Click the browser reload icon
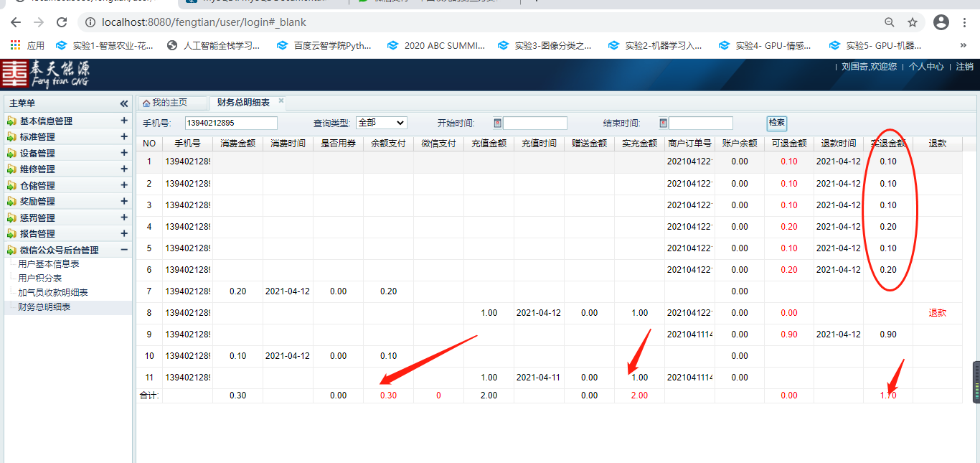The image size is (980, 463). (62, 22)
